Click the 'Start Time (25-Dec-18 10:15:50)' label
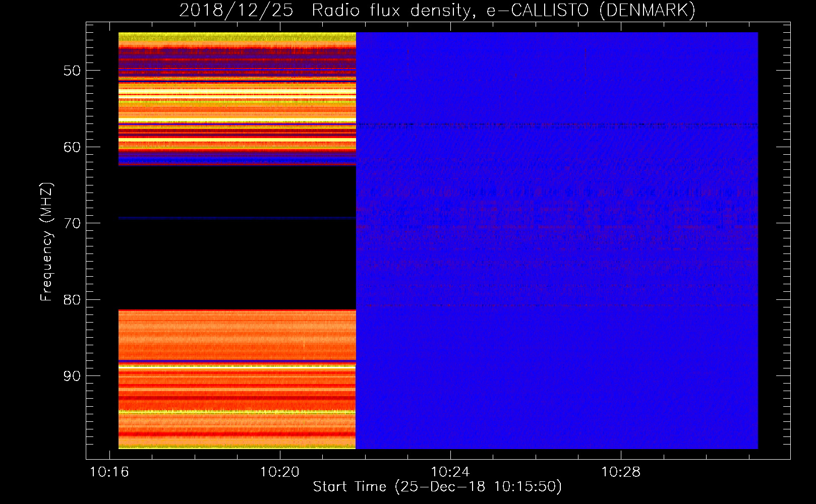This screenshot has height=504, width=816. 437,487
